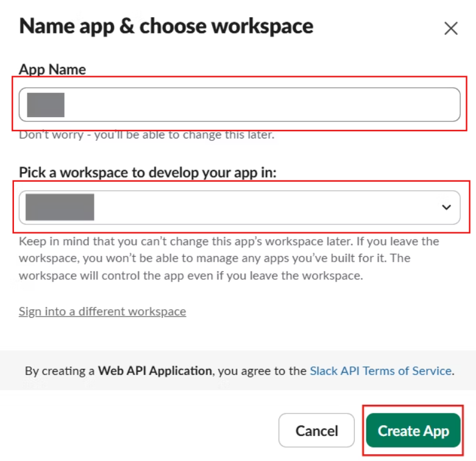Viewport: 476px width, 461px height.
Task: Click 'Pick a workspace to develop' label
Action: pos(147,173)
